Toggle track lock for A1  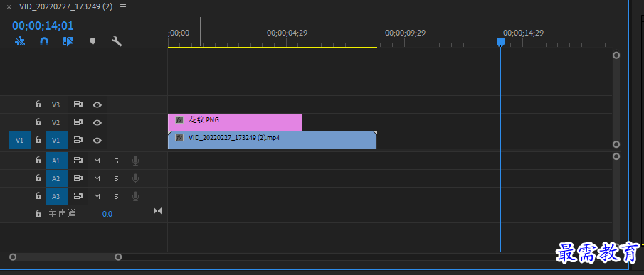click(x=38, y=161)
